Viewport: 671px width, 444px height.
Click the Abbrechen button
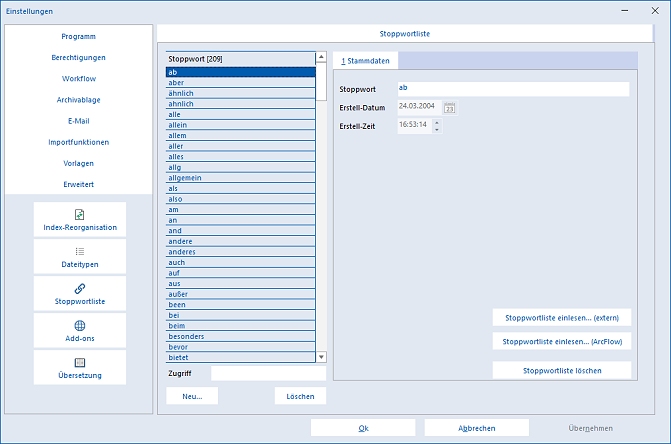click(x=477, y=428)
